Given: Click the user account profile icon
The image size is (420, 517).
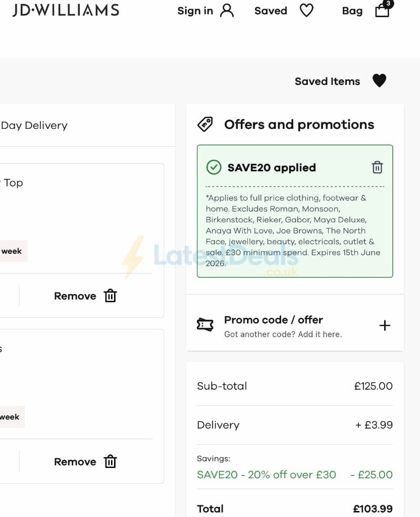Looking at the screenshot, I should point(227,11).
